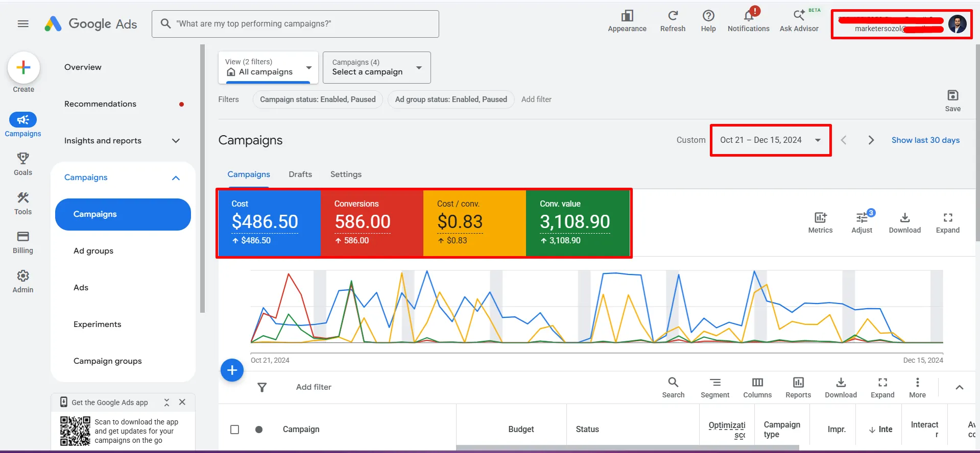Open the Appearance settings icon
Screen dimensions: 980x453
pyautogui.click(x=627, y=16)
